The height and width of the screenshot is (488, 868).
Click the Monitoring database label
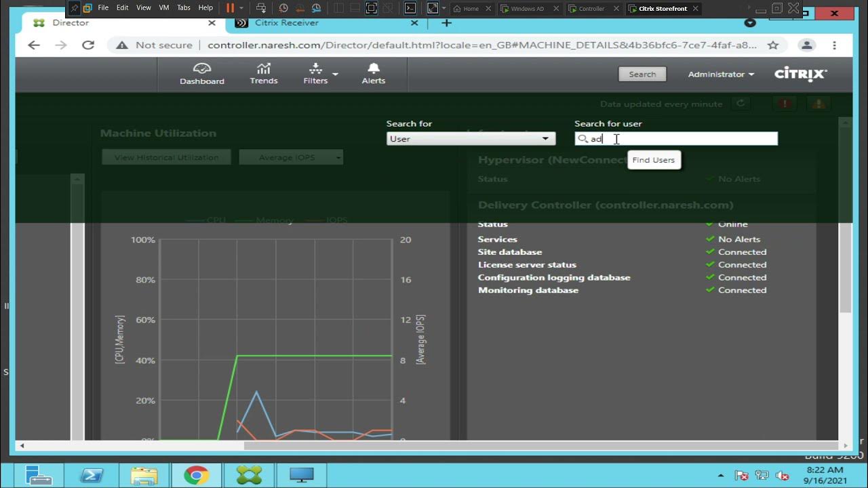[x=528, y=290]
